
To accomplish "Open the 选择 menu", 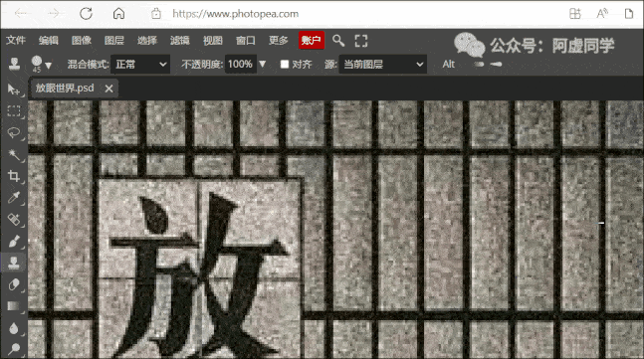I will coord(147,40).
